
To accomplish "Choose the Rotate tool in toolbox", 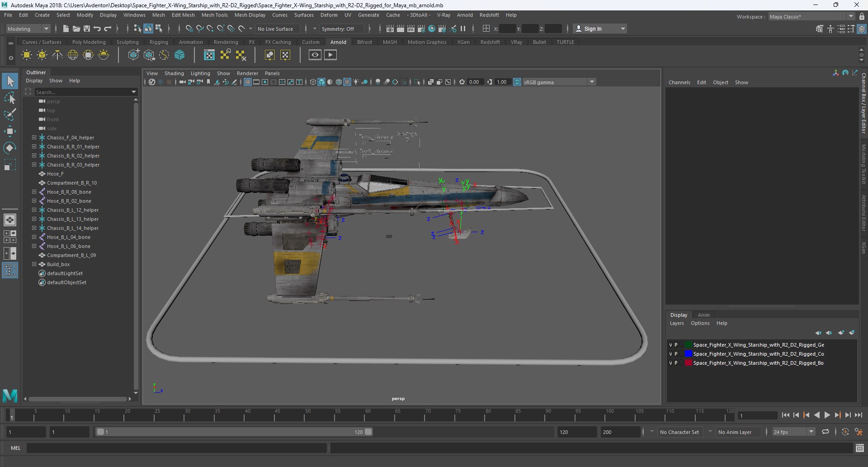I will (x=10, y=148).
